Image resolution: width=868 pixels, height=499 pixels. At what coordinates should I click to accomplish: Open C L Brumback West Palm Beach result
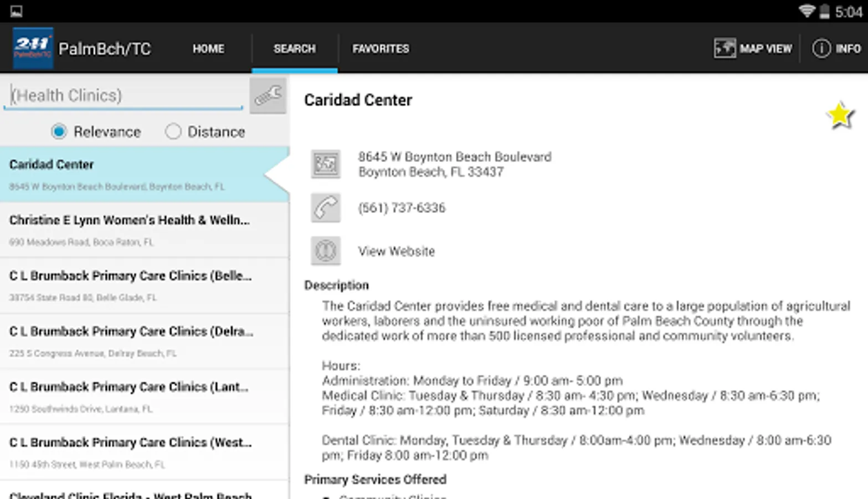pos(145,452)
